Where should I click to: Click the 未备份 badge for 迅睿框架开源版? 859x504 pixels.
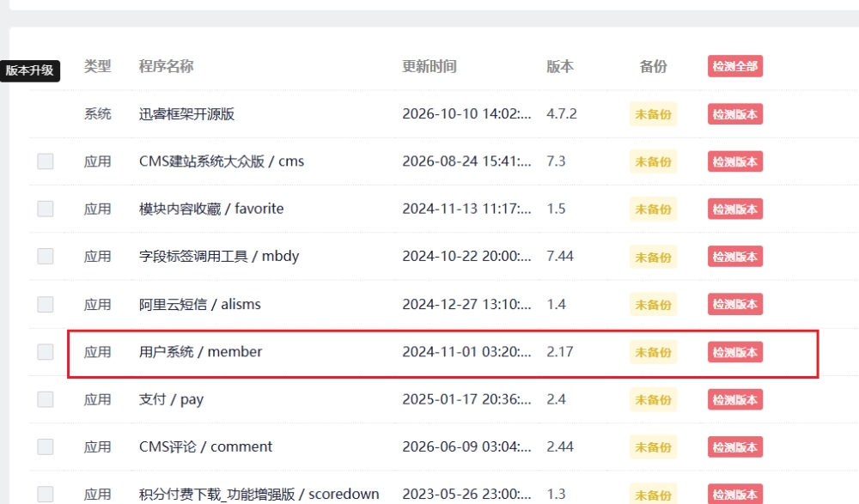pos(653,114)
